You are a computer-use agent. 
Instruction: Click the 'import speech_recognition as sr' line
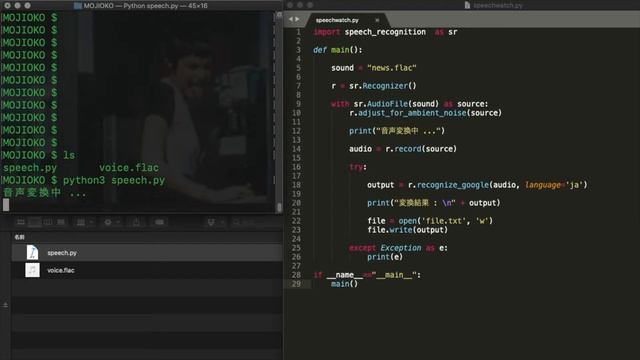(x=385, y=32)
